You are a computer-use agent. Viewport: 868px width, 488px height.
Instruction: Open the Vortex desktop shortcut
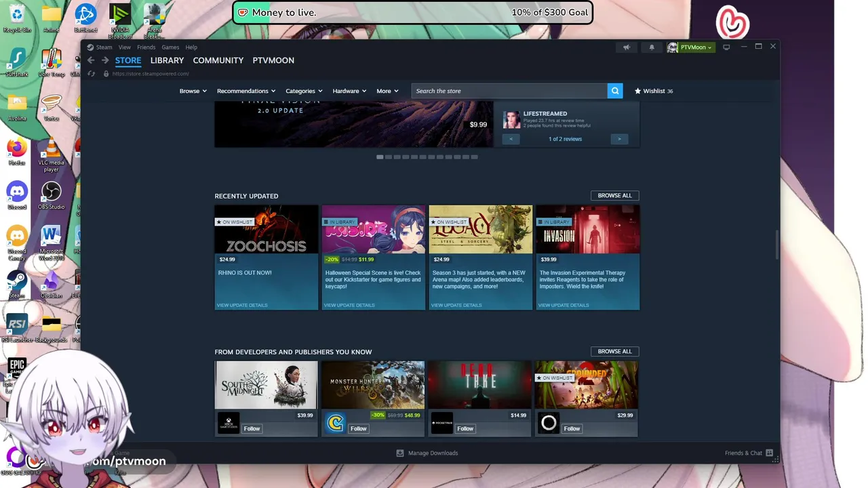tap(51, 106)
